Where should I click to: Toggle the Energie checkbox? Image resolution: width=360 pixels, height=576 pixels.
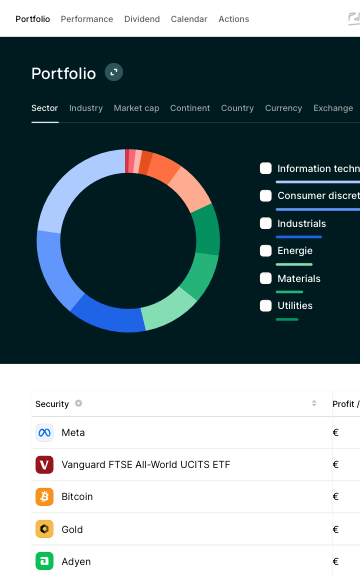point(266,251)
